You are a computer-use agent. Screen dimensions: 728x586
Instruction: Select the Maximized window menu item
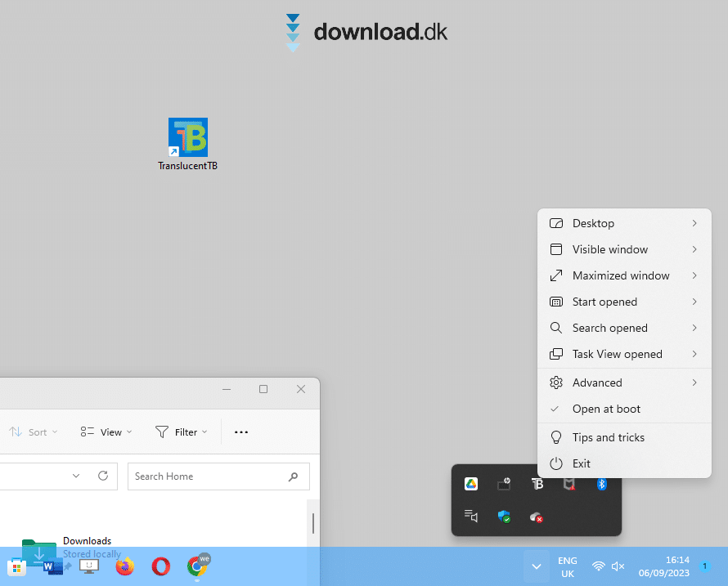coord(621,275)
